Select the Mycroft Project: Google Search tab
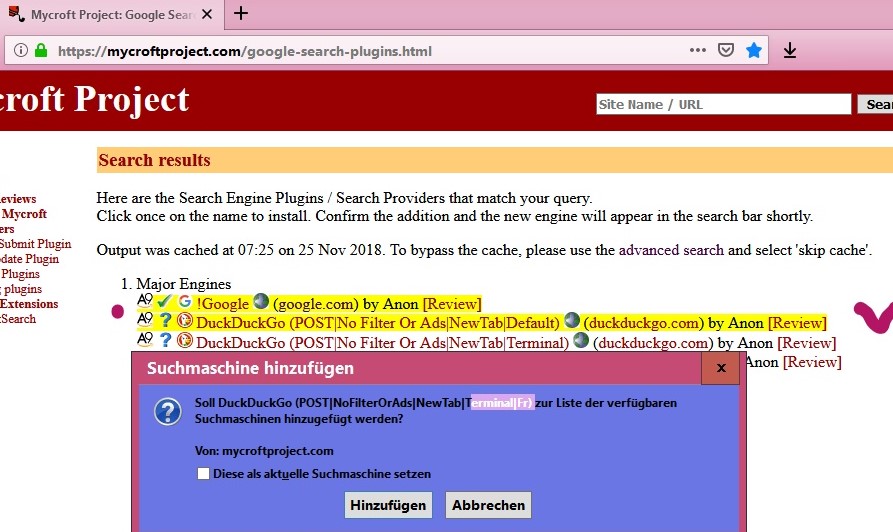This screenshot has width=893, height=532. pyautogui.click(x=112, y=14)
